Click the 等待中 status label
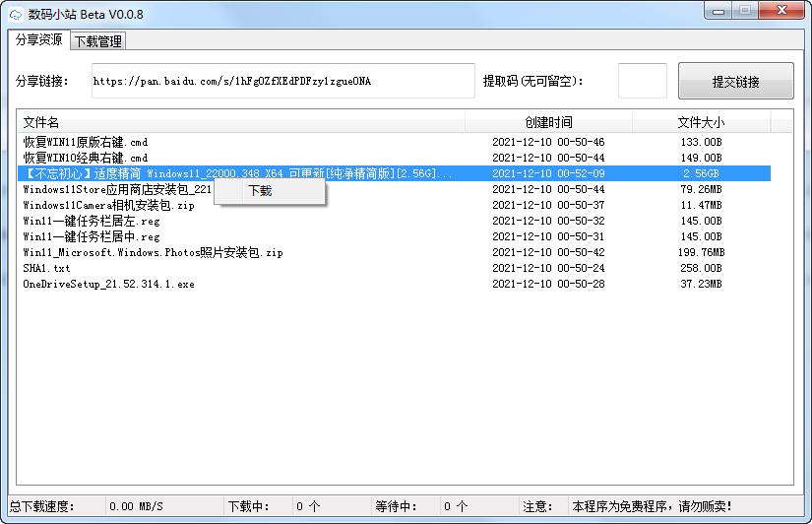Image resolution: width=812 pixels, height=524 pixels. pos(397,506)
